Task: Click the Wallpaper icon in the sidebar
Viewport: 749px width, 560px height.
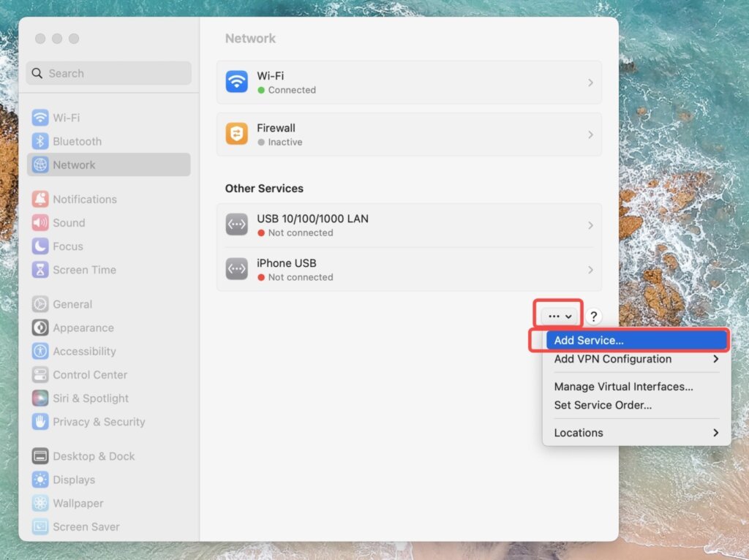Action: click(39, 503)
